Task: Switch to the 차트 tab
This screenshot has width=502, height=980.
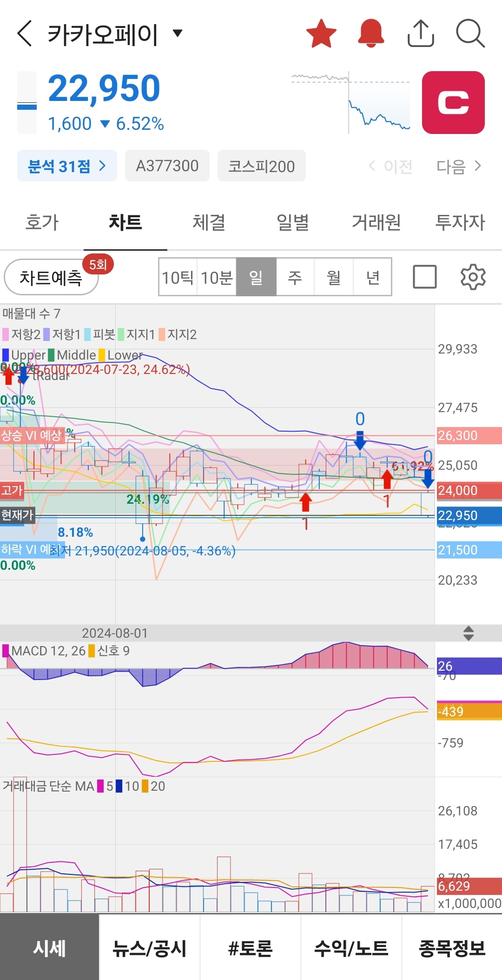Action: [125, 222]
